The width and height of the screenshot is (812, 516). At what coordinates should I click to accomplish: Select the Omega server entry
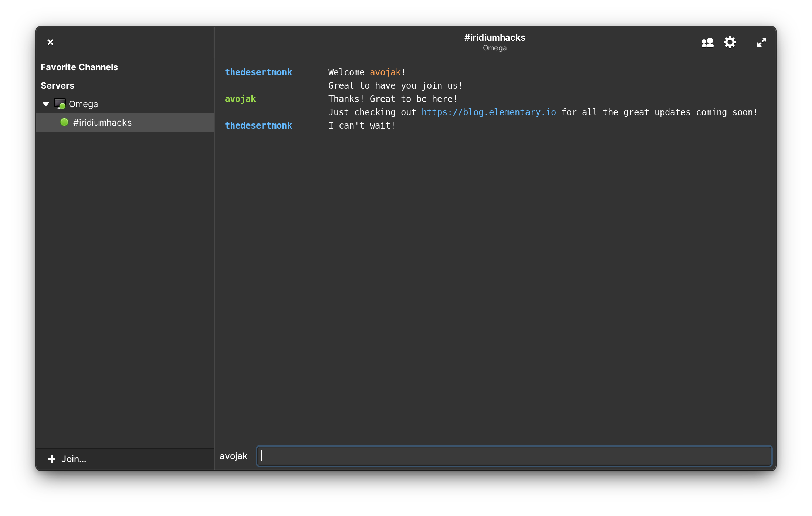click(83, 104)
